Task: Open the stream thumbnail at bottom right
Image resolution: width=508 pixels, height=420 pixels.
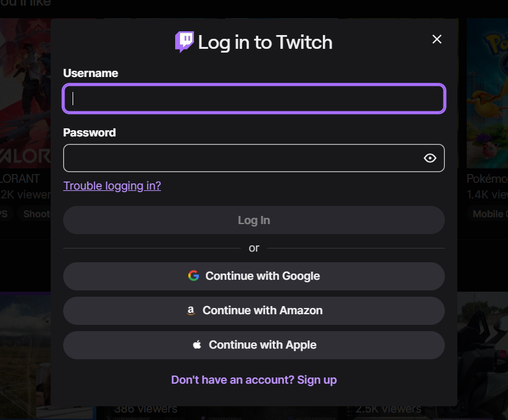Action: (x=483, y=356)
